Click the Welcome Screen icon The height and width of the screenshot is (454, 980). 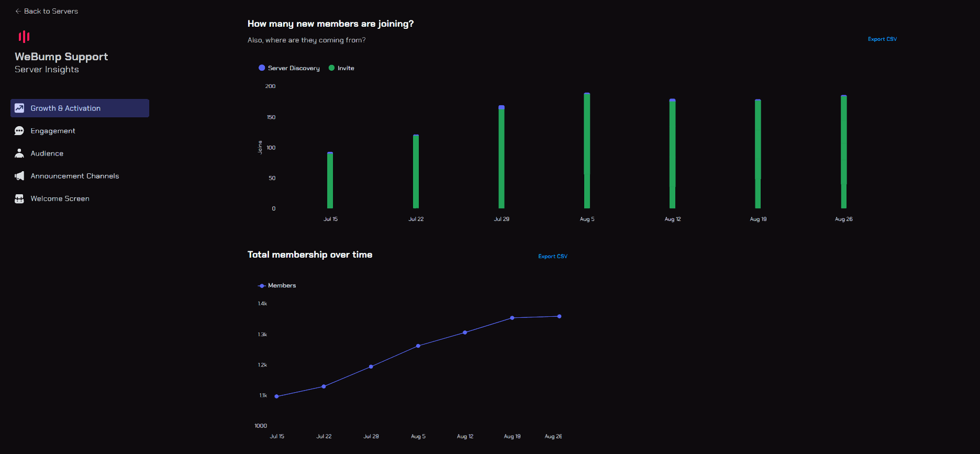[19, 198]
